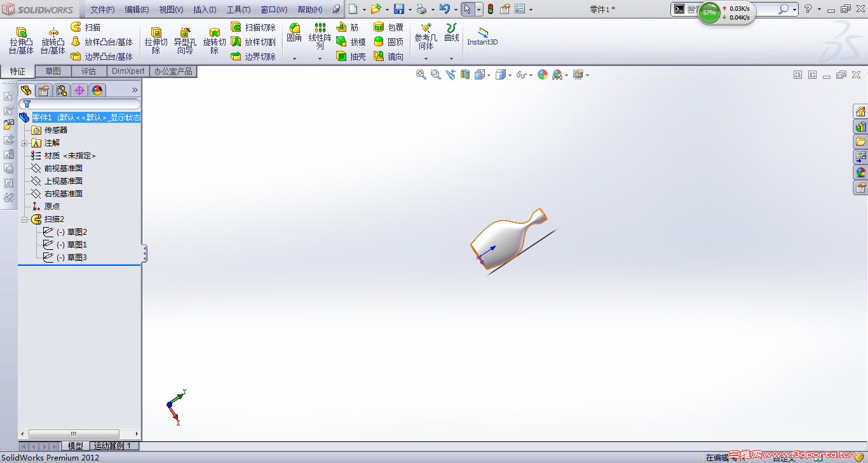Activate the 拉伸切除 extruded cut tool
Screen dimensions: 868x463
coord(156,41)
